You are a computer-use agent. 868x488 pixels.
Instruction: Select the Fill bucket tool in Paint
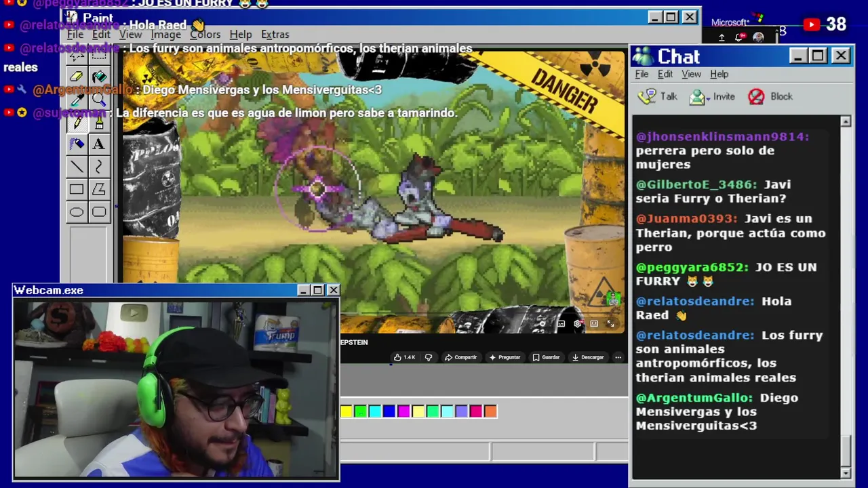tap(99, 76)
